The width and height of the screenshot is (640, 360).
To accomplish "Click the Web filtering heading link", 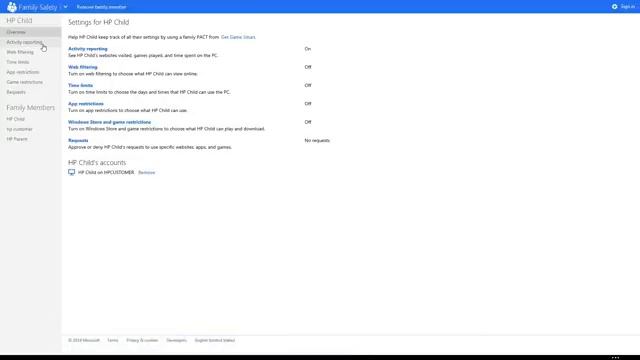I will click(x=83, y=67).
